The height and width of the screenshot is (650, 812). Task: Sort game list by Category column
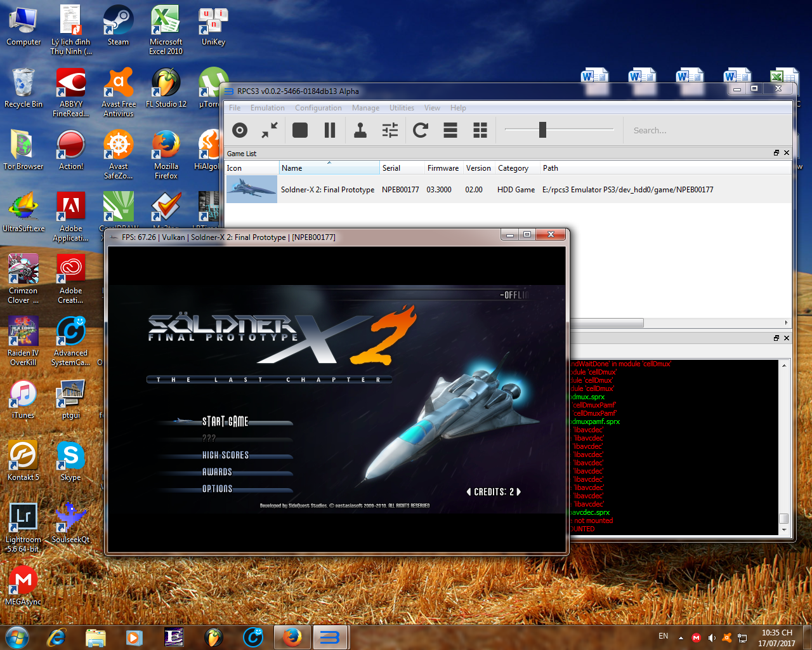pos(516,168)
